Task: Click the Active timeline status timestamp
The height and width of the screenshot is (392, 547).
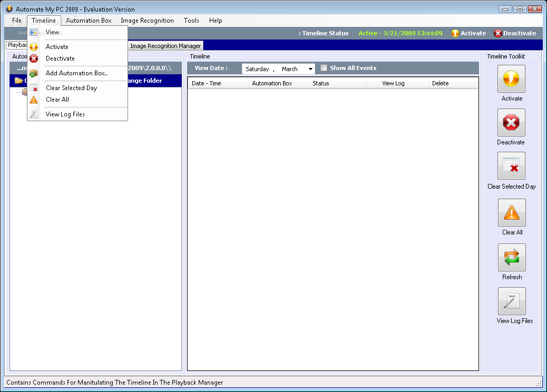Action: coord(400,33)
